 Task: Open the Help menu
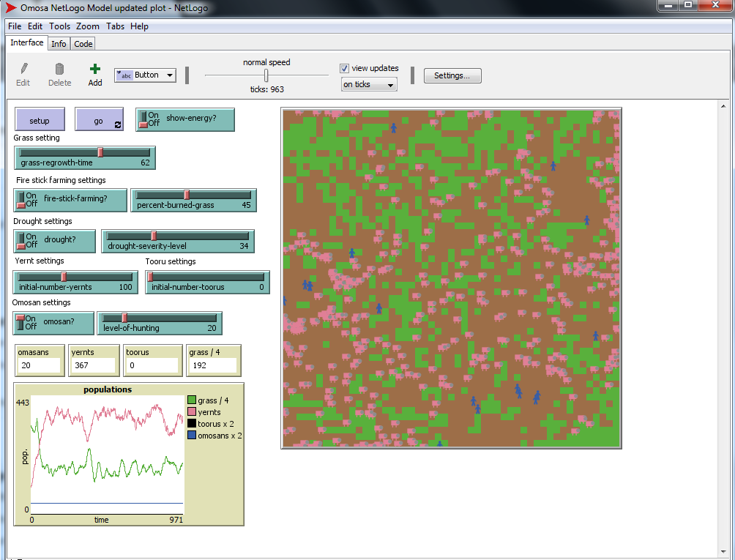click(139, 26)
